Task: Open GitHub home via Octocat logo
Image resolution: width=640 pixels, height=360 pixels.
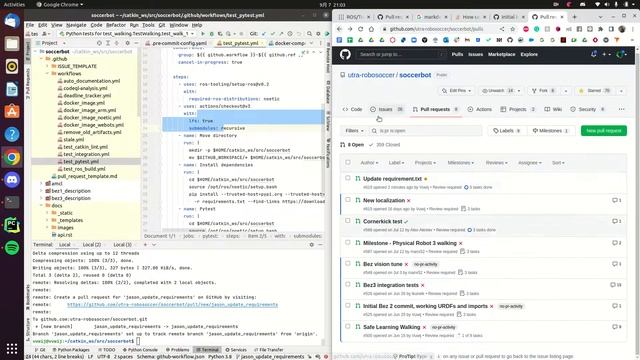Action: [x=345, y=54]
